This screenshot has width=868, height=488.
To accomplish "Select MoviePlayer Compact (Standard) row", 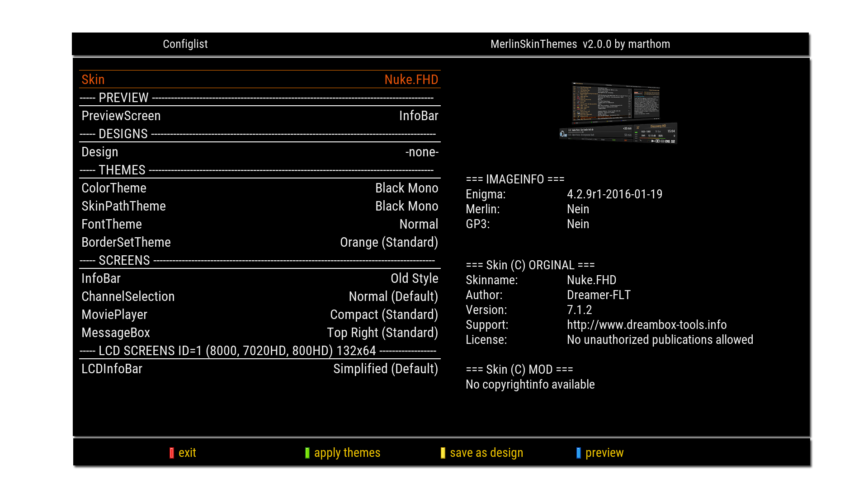I will click(x=260, y=314).
